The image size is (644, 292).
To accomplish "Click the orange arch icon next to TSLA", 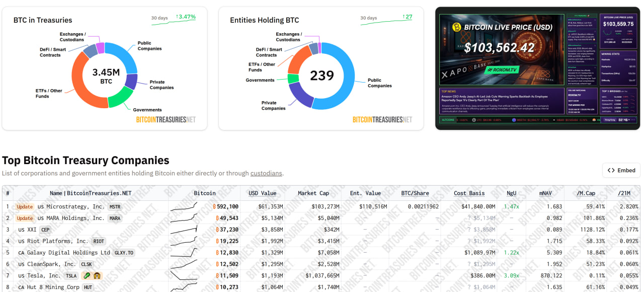I will (x=97, y=276).
